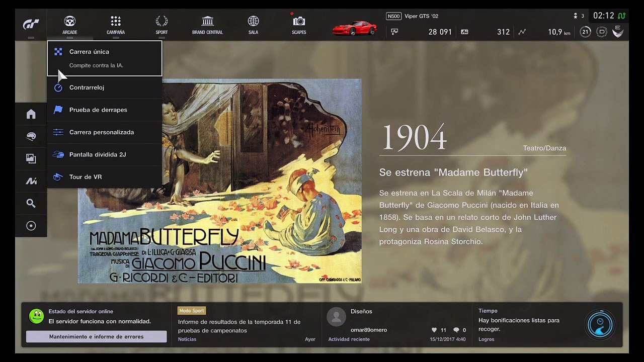The image size is (644, 362).
Task: Select Carrera única menu entry
Action: [105, 58]
